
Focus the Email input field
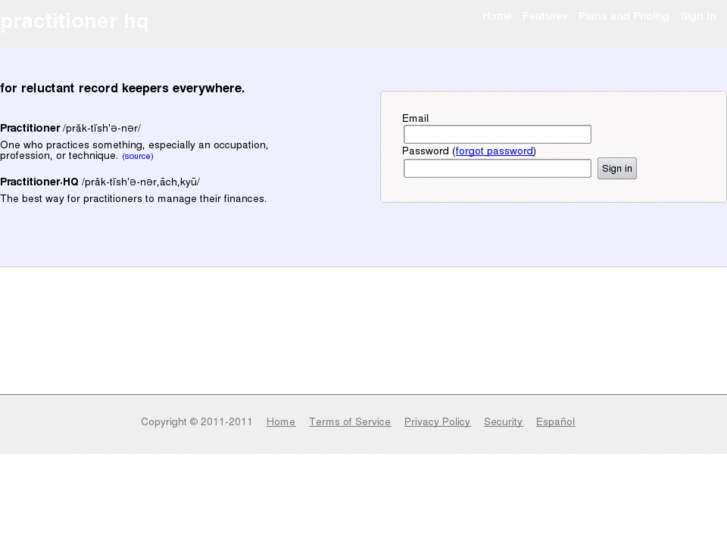pos(497,135)
